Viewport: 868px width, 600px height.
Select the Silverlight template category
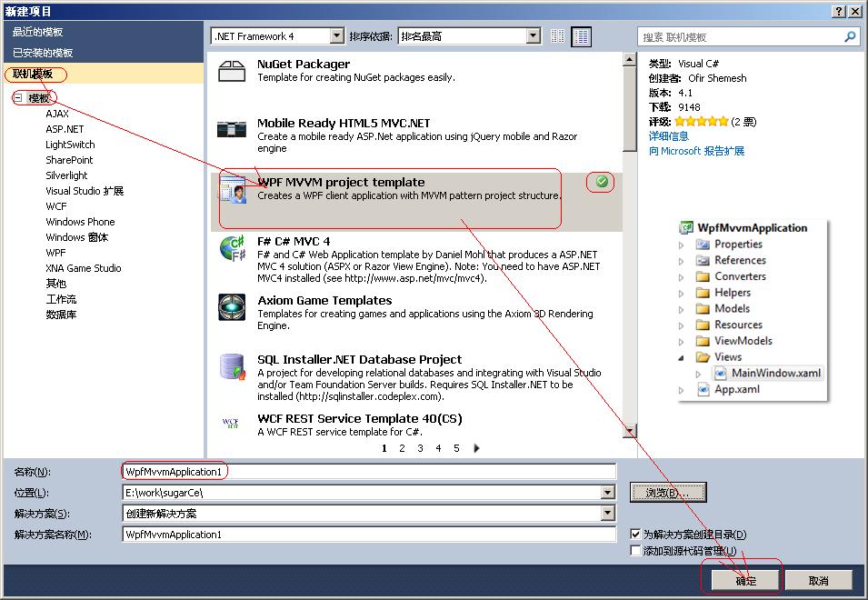66,175
